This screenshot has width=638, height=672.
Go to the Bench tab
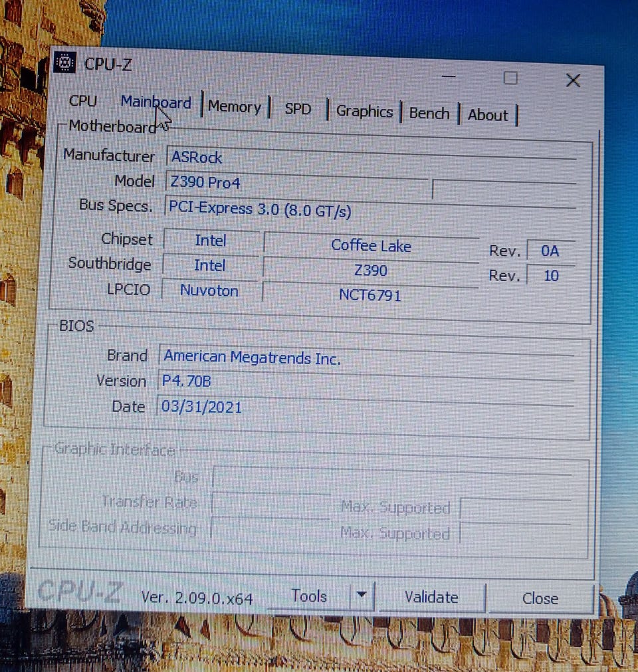pos(429,114)
